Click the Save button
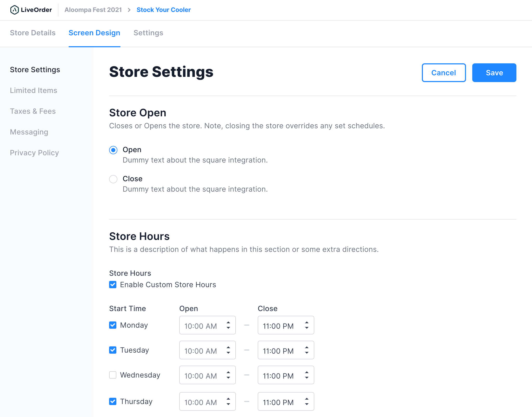Image resolution: width=532 pixels, height=417 pixels. (x=494, y=73)
